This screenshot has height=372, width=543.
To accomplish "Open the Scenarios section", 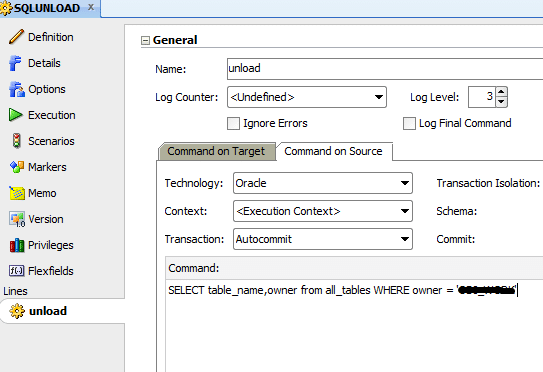I will pos(51,141).
